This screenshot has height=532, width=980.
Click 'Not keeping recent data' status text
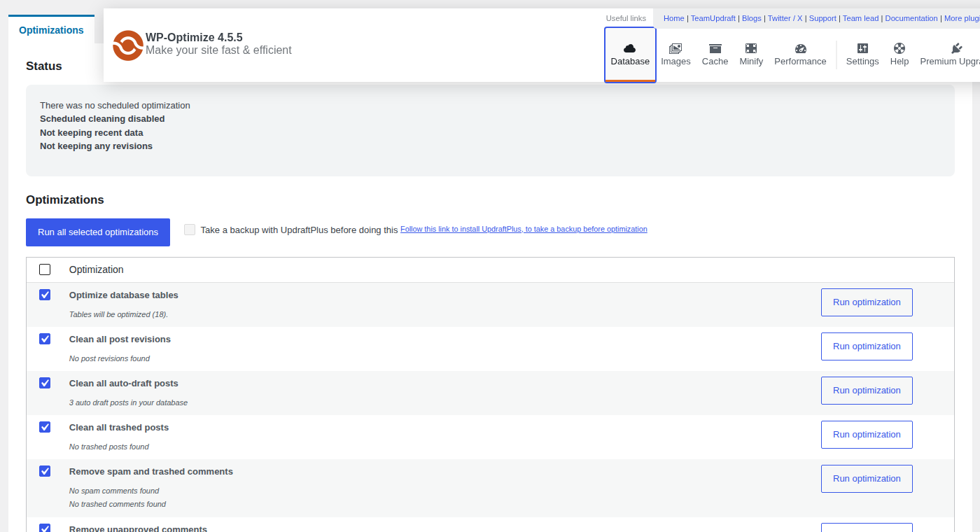92,133
